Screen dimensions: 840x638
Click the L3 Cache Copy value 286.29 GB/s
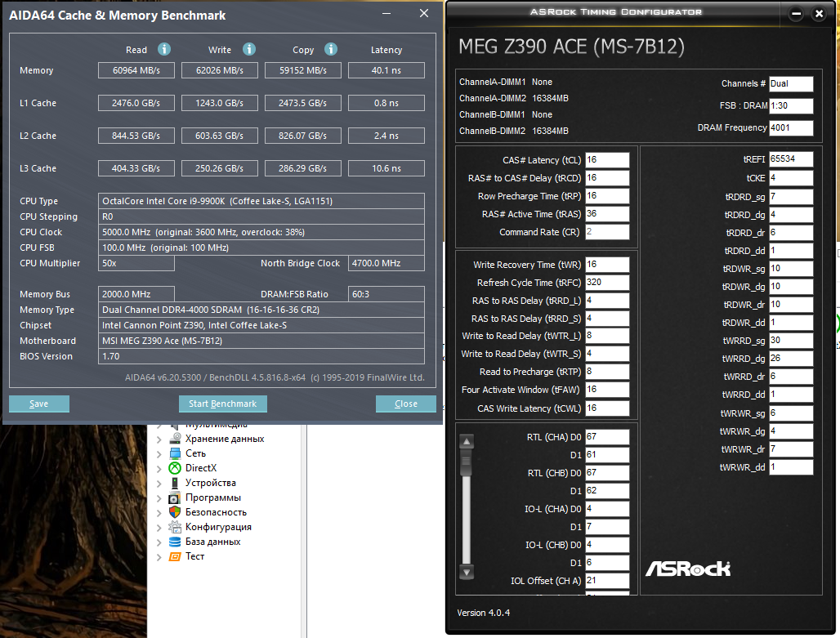(x=302, y=168)
